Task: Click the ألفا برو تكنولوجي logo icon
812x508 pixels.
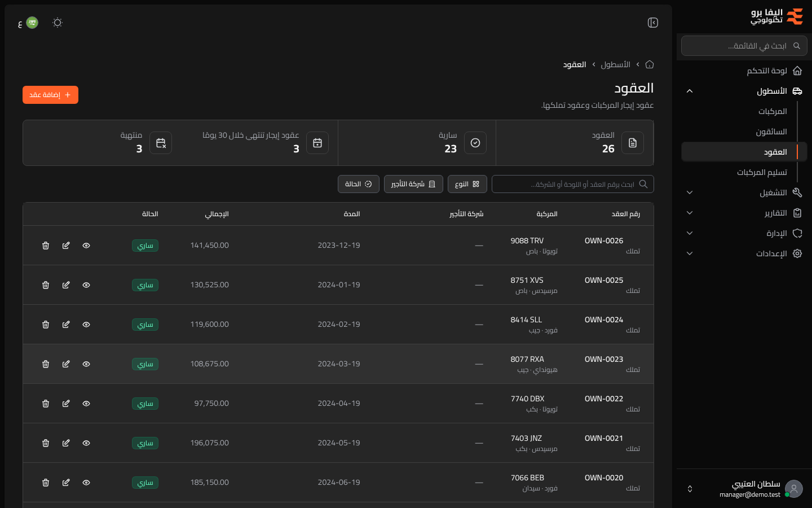Action: [x=795, y=16]
